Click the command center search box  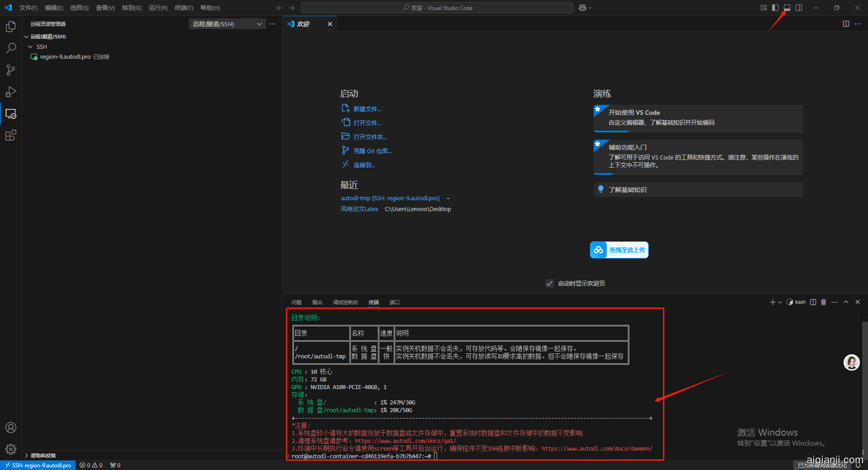(x=437, y=8)
